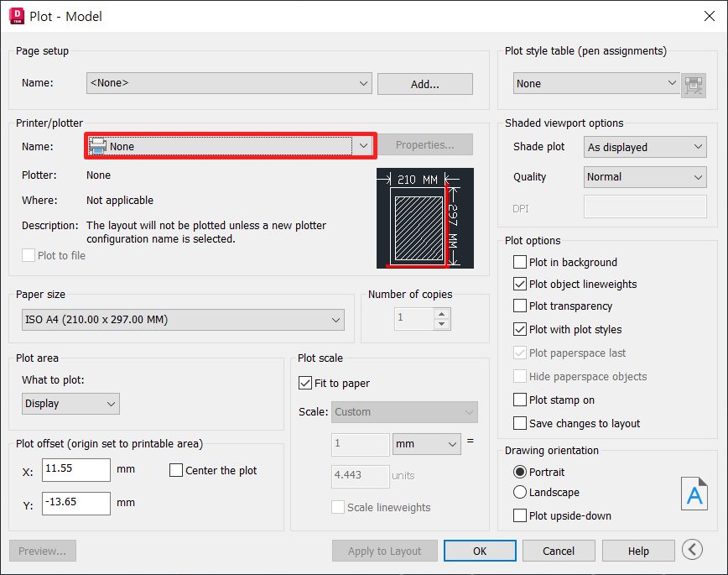Click the OK button
728x575 pixels.
point(480,551)
